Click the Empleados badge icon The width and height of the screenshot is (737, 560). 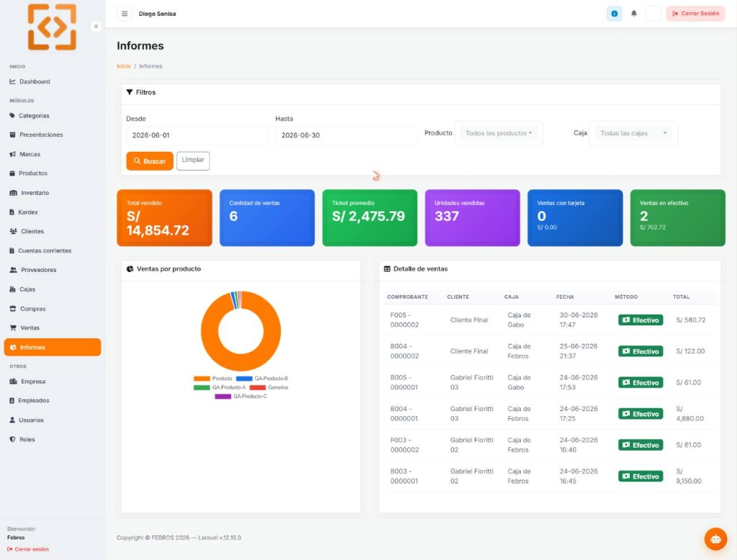[x=12, y=401]
